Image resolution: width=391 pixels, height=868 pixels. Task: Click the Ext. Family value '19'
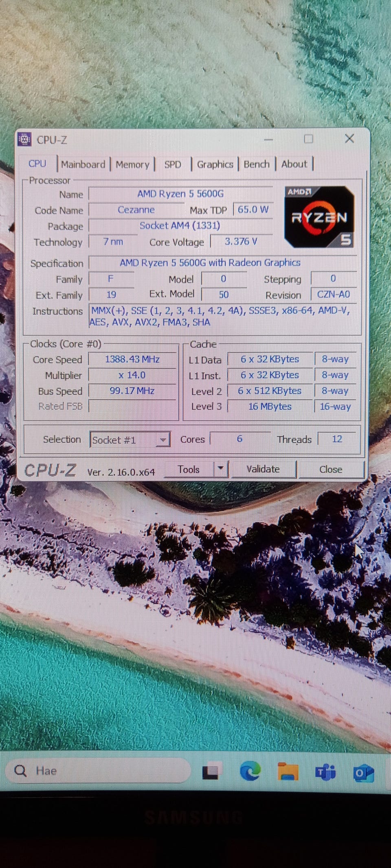[x=112, y=295]
